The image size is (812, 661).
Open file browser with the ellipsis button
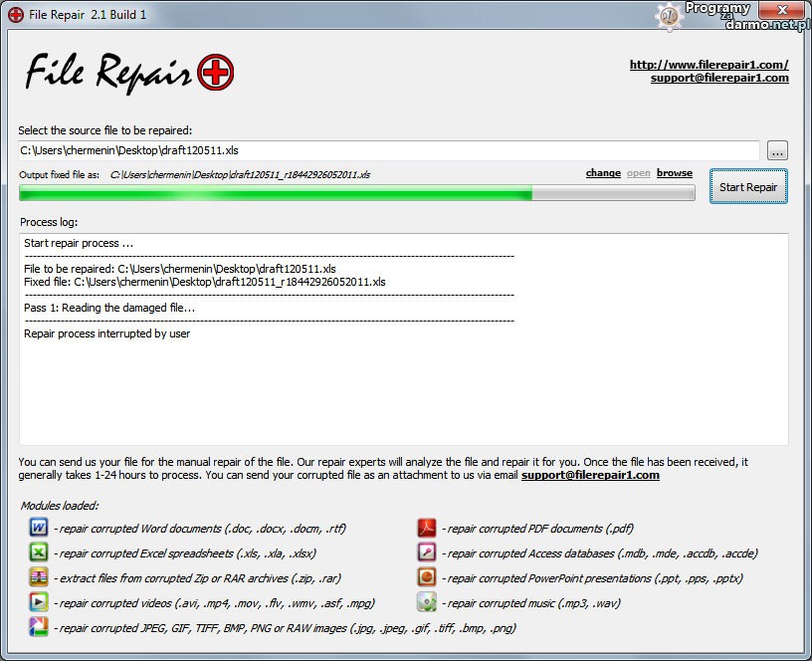tap(777, 151)
